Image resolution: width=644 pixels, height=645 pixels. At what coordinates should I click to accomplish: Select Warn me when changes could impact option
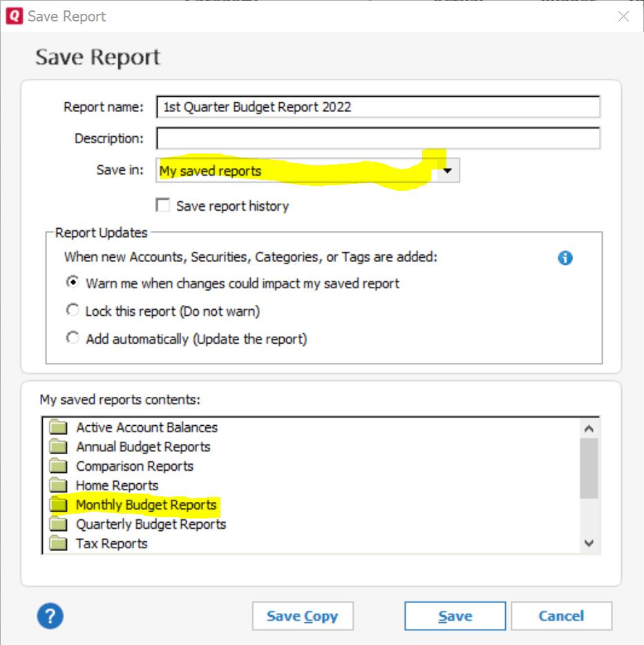(x=73, y=282)
